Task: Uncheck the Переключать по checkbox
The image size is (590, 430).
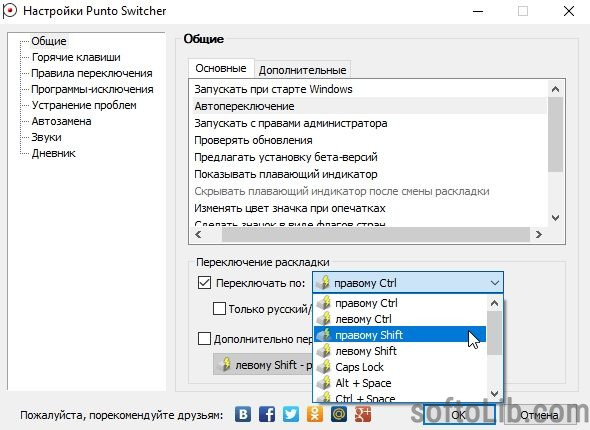Action: pos(204,283)
